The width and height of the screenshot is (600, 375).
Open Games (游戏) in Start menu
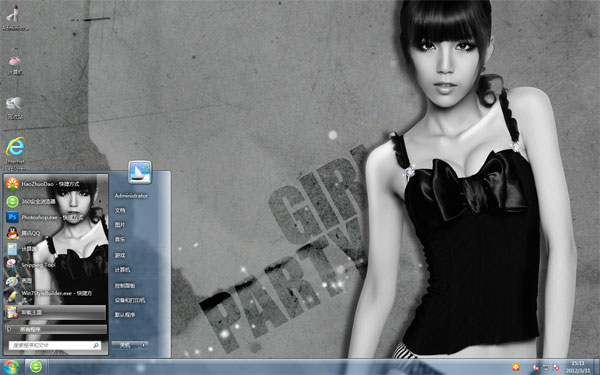(x=120, y=255)
